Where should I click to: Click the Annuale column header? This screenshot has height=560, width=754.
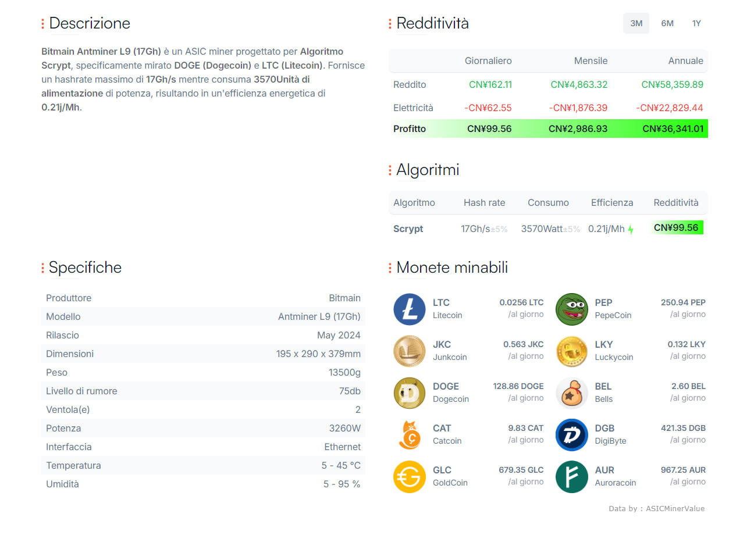pyautogui.click(x=685, y=61)
